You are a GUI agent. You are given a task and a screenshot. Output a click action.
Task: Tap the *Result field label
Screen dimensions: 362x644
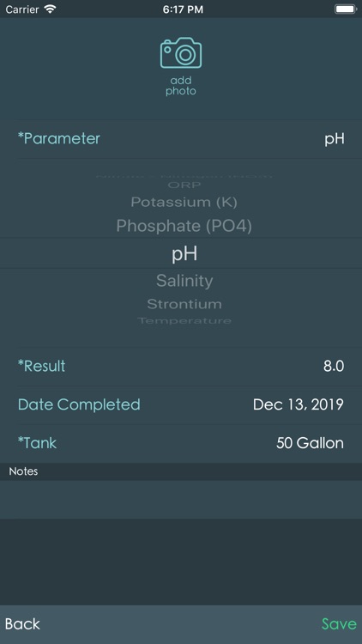(41, 366)
